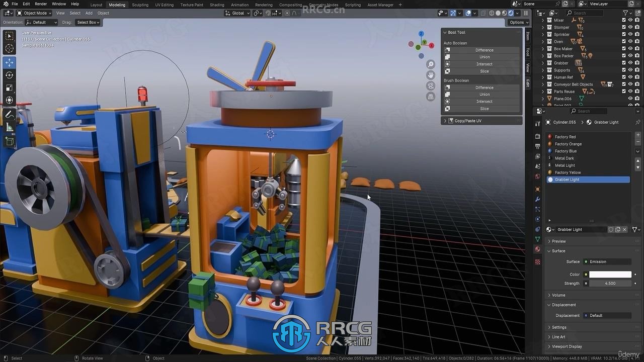Image resolution: width=644 pixels, height=362 pixels.
Task: Open the Render properties tab icon
Action: point(537,136)
